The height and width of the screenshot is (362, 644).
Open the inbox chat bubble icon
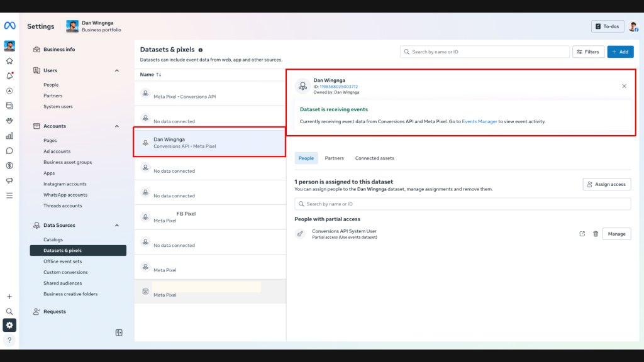9,151
